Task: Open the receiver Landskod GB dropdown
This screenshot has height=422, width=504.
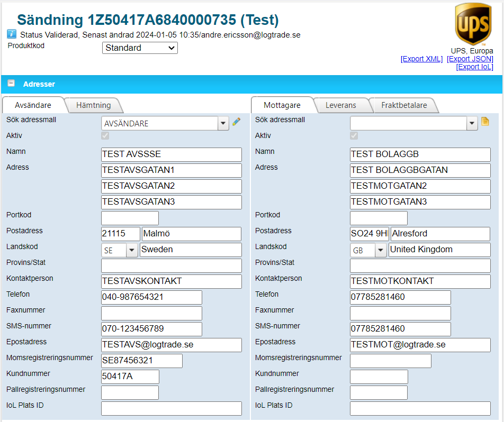Action: [381, 250]
